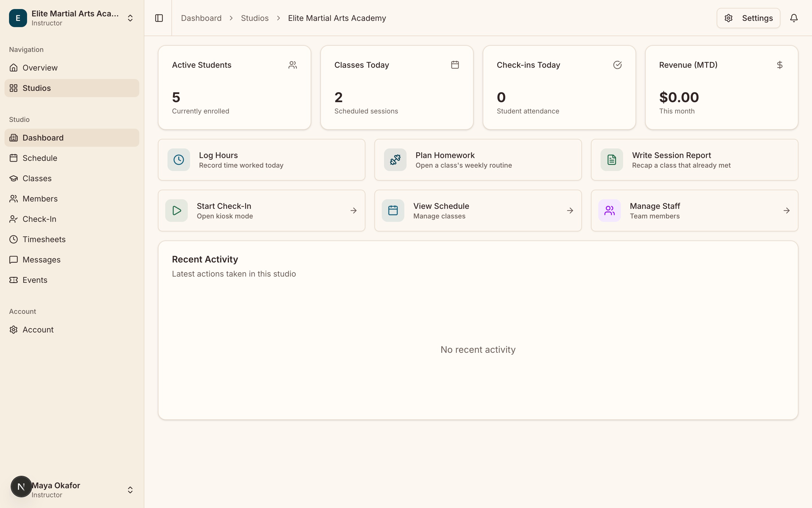Click 'Scheduled sessions' under Classes Today
Viewport: 812px width, 508px height.
pos(366,111)
